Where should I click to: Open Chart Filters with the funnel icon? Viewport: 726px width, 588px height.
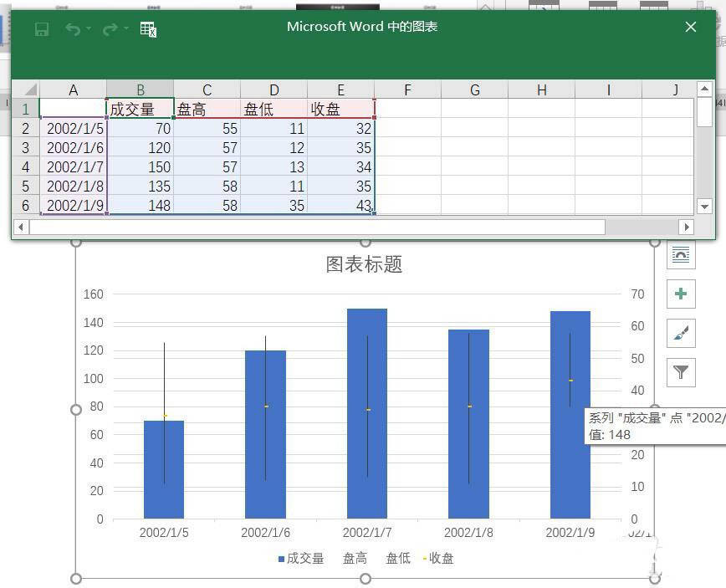(682, 372)
